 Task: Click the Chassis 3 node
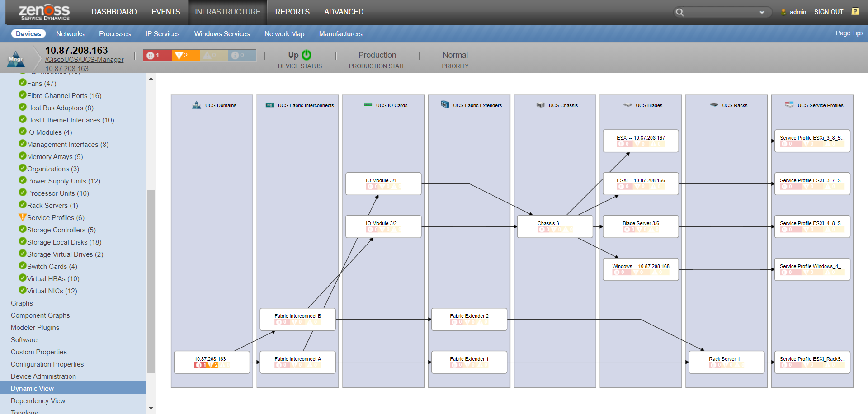click(555, 226)
